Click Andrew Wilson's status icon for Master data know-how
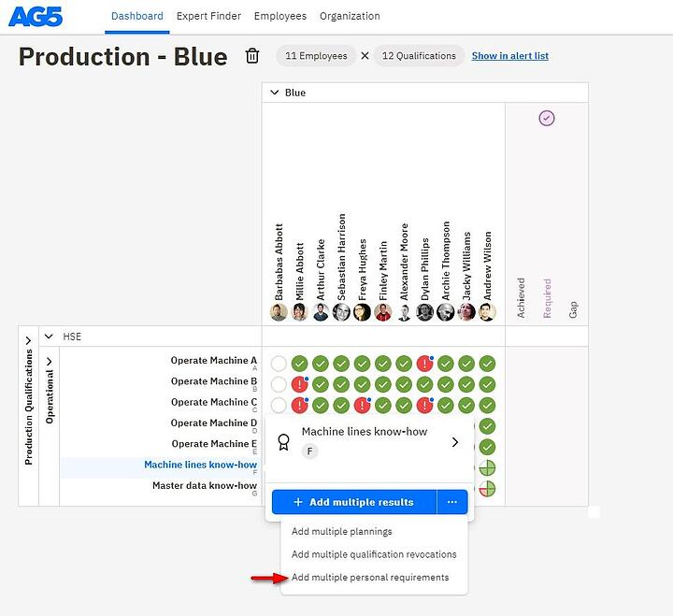673x616 pixels. coord(487,488)
